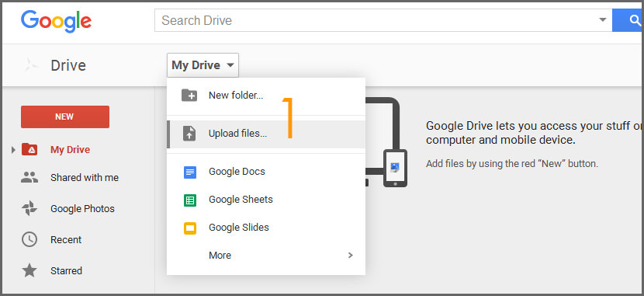The image size is (644, 296).
Task: Choose New folder... menu entry
Action: (x=266, y=96)
